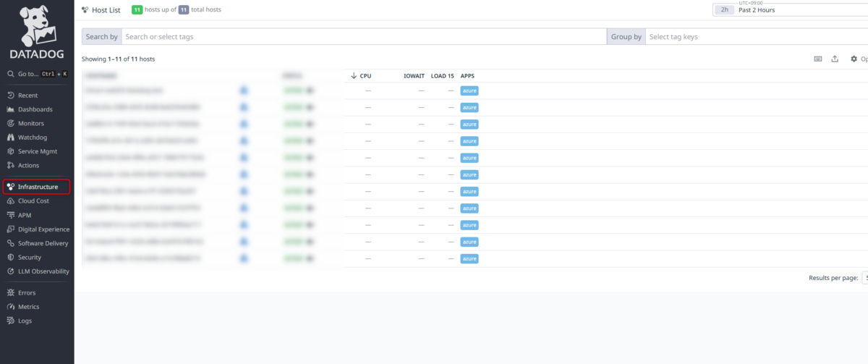Open the APM section
This screenshot has width=868, height=364.
tap(25, 215)
